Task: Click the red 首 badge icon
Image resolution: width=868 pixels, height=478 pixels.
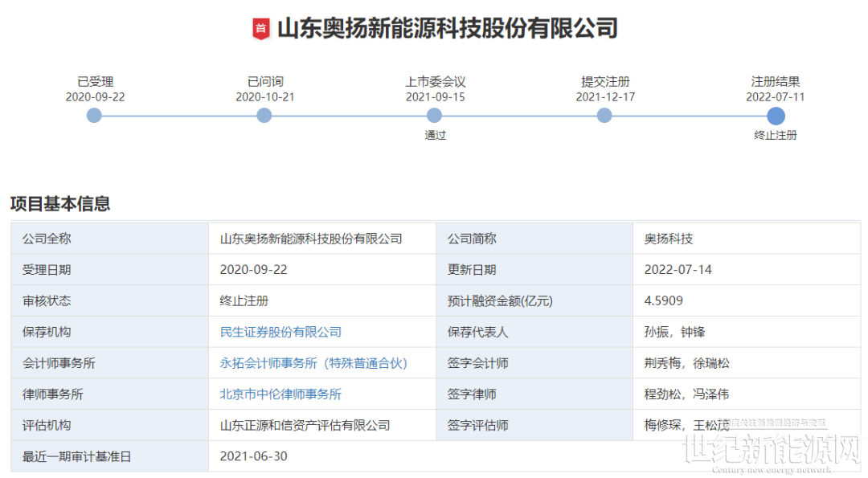Action: (261, 29)
